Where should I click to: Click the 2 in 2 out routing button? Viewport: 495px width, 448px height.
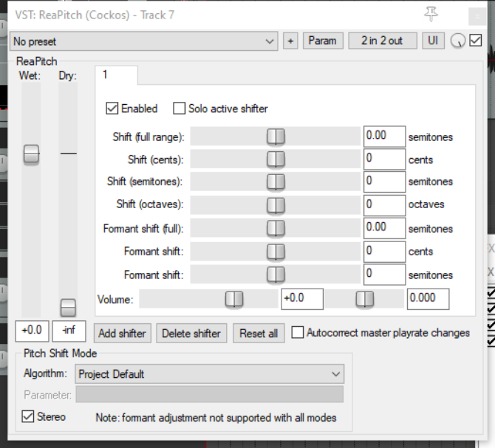point(382,41)
